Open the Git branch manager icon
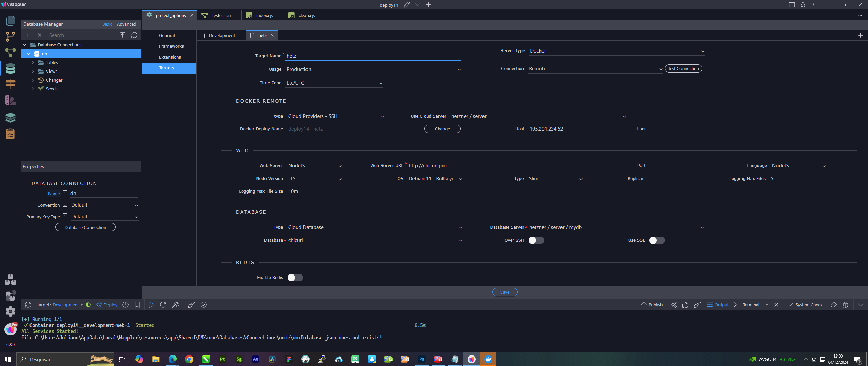868x366 pixels. [x=11, y=37]
